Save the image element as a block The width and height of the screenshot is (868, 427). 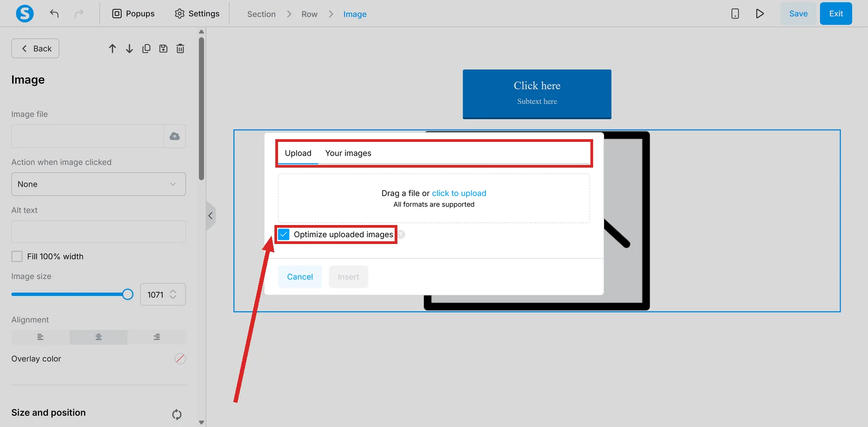(163, 48)
